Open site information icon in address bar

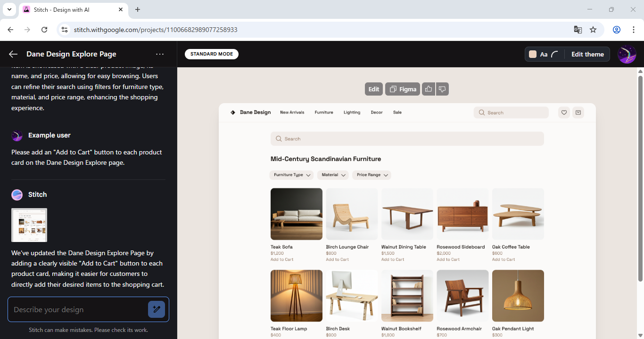coord(65,30)
